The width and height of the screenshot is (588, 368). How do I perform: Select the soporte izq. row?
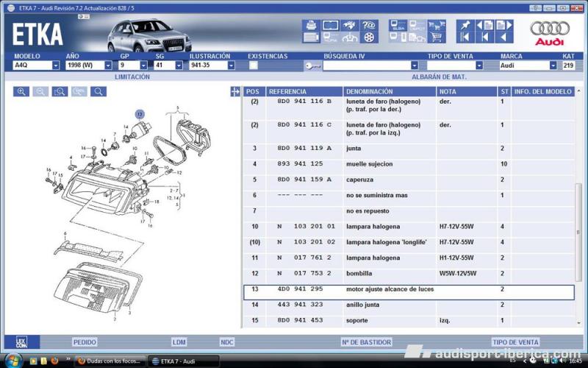point(409,320)
